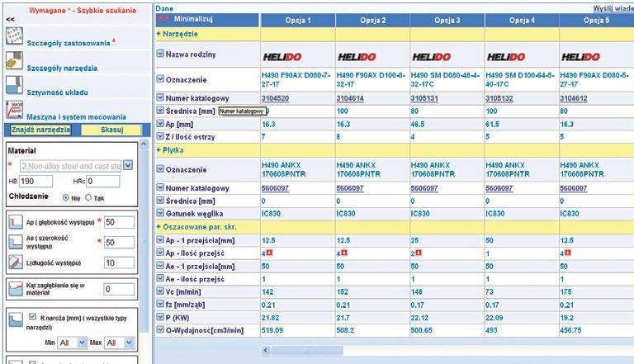Viewport: 634px width, 364px height.
Task: Select Chłodzenie Nie radio button
Action: point(66,197)
